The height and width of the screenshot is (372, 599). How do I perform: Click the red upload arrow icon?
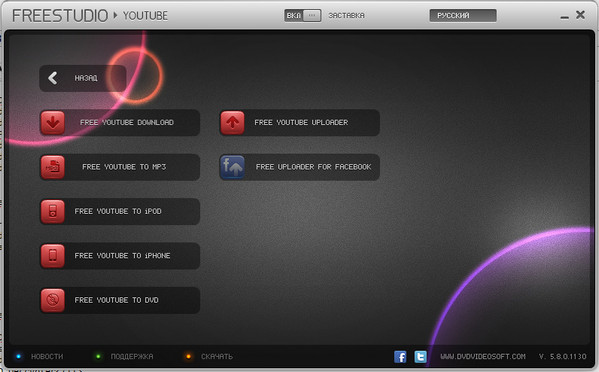click(232, 122)
